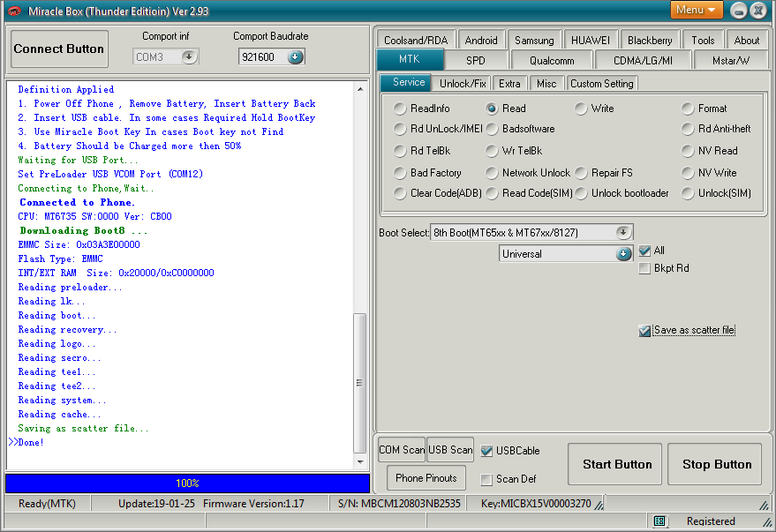Click the 'CPU: MT6735' log line
Image resolution: width=776 pixels, height=532 pixels.
point(94,216)
